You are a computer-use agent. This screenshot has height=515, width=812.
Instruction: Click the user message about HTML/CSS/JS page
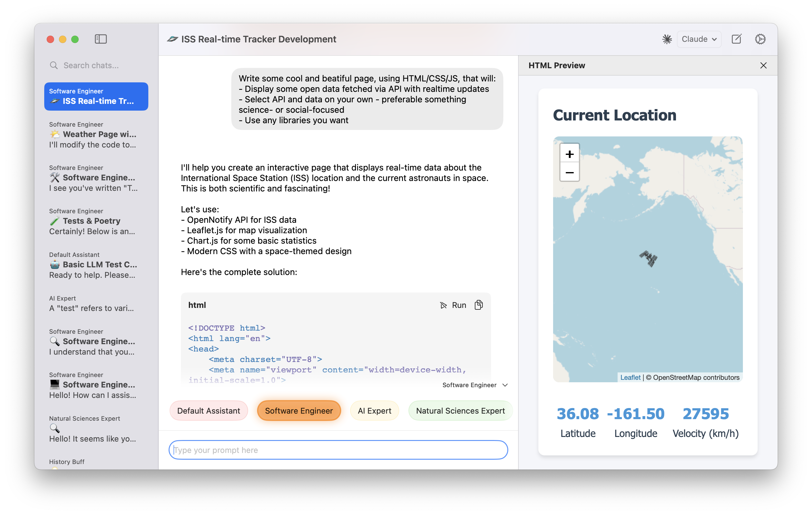(x=367, y=99)
